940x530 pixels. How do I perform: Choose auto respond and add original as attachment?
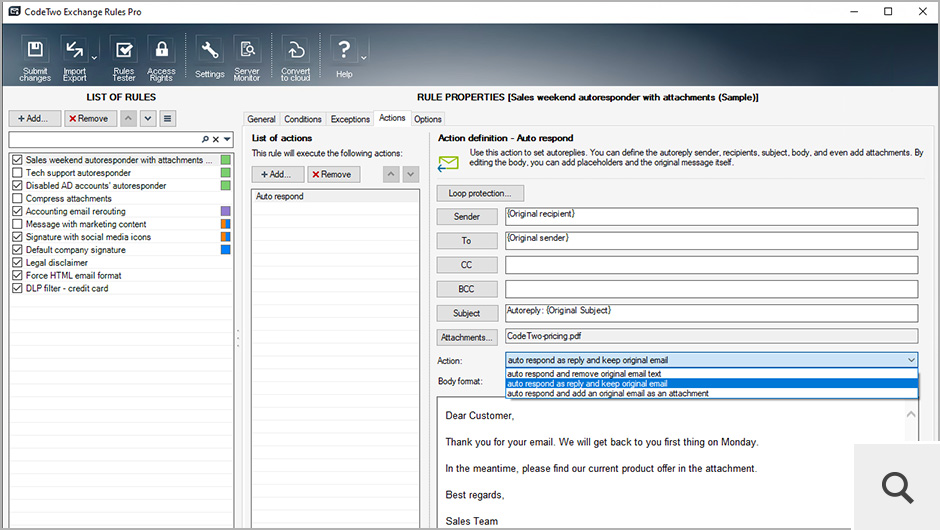[x=712, y=393]
